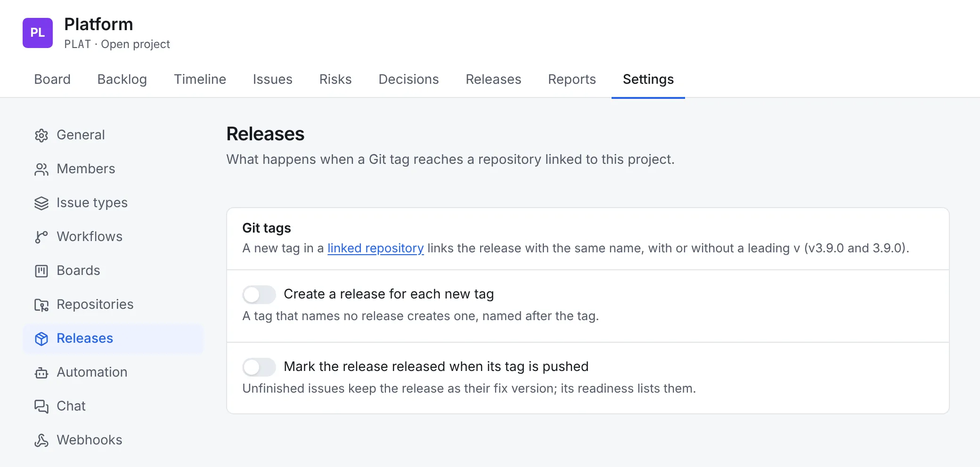
Task: Click the Workflows branch icon
Action: (x=41, y=237)
